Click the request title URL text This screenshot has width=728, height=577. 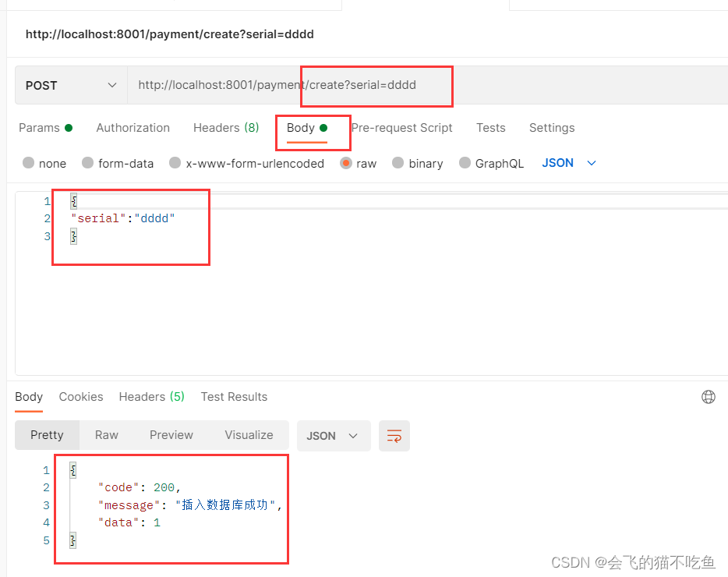coord(169,34)
